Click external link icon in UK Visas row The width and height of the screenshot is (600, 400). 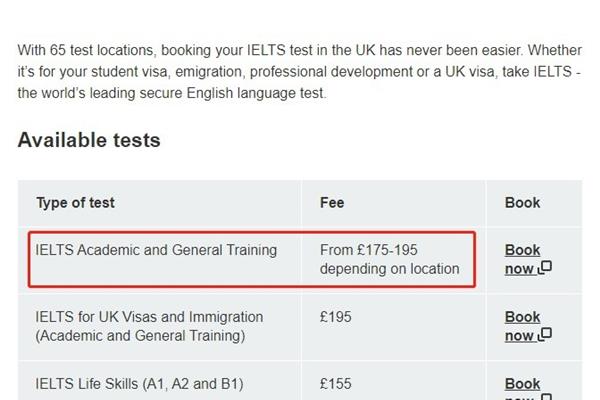click(x=545, y=335)
